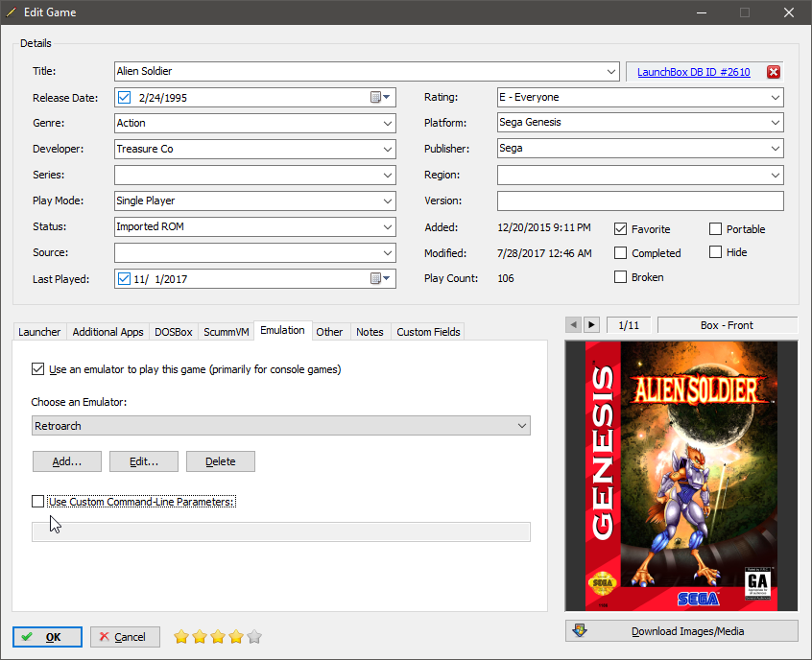Viewport: 812px width, 660px height.
Task: Open the Last Played calendar picker icon
Action: [x=380, y=278]
